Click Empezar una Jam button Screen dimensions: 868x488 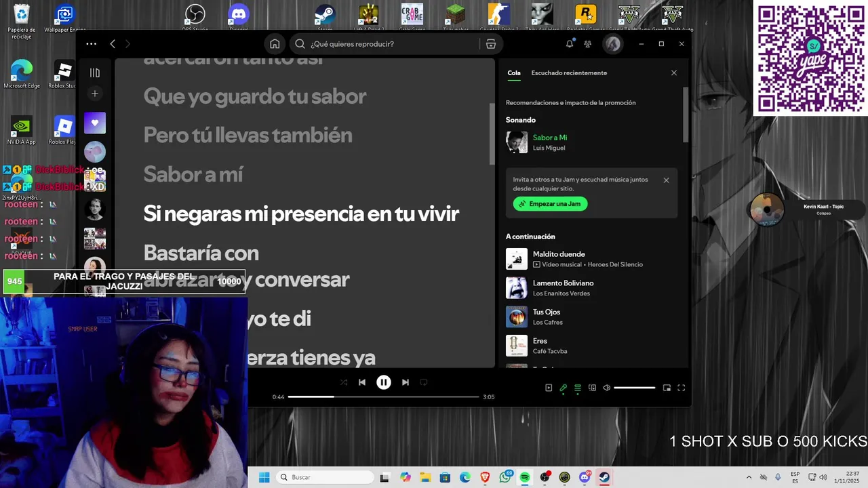point(551,203)
